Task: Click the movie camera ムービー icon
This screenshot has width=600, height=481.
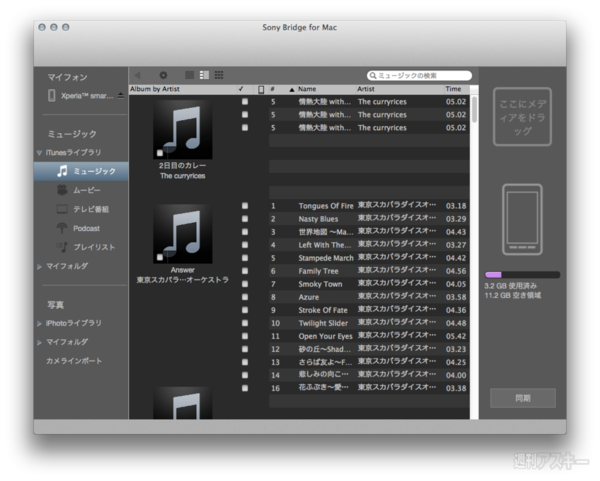Action: pos(62,190)
